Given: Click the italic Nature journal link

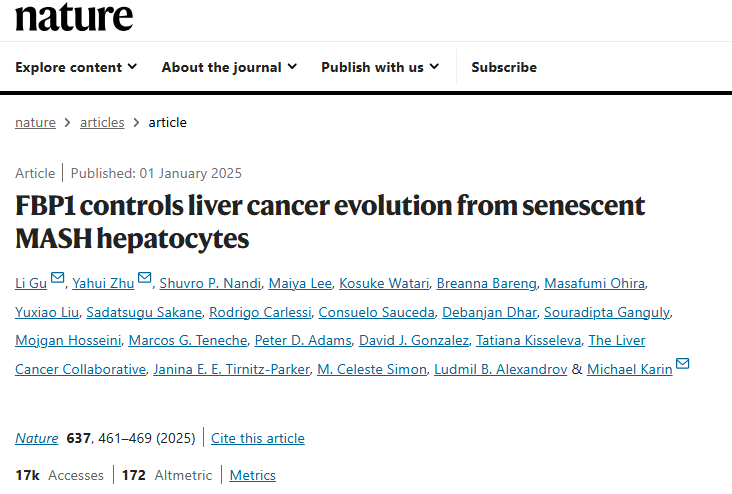Looking at the screenshot, I should (36, 438).
